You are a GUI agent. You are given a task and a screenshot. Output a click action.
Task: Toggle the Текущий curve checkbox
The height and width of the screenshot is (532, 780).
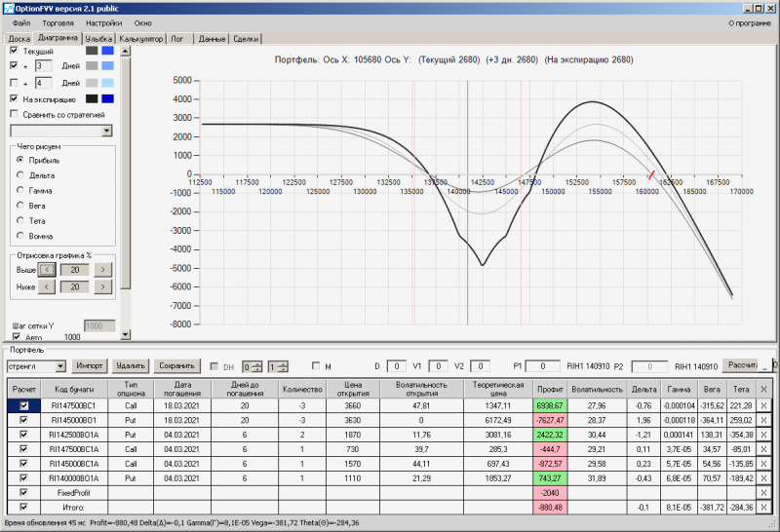(14, 51)
